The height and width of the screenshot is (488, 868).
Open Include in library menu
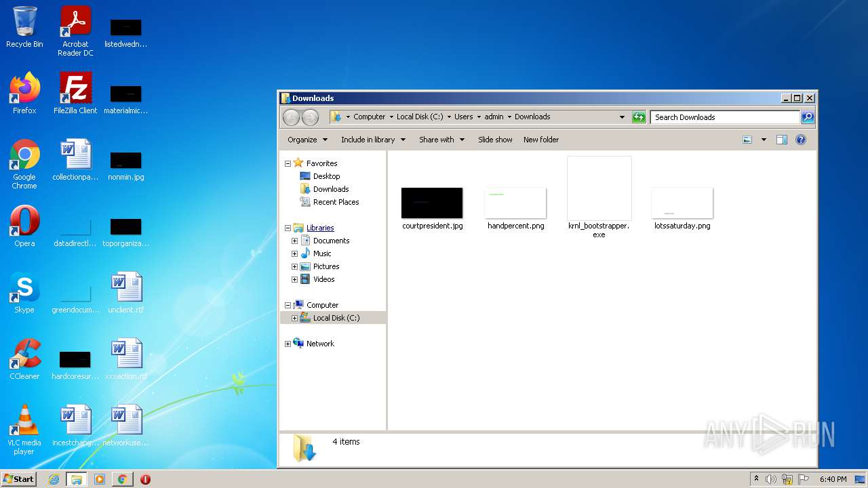coord(373,140)
